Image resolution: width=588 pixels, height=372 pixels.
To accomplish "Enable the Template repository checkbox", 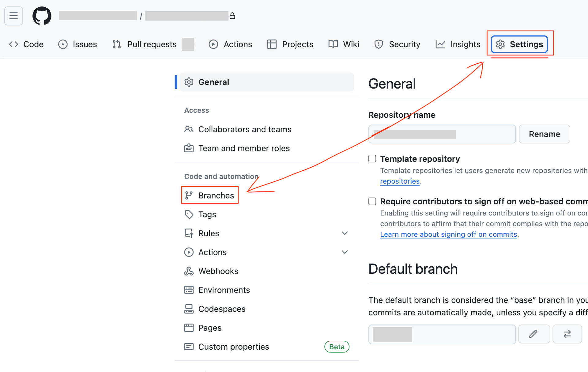I will coord(372,158).
